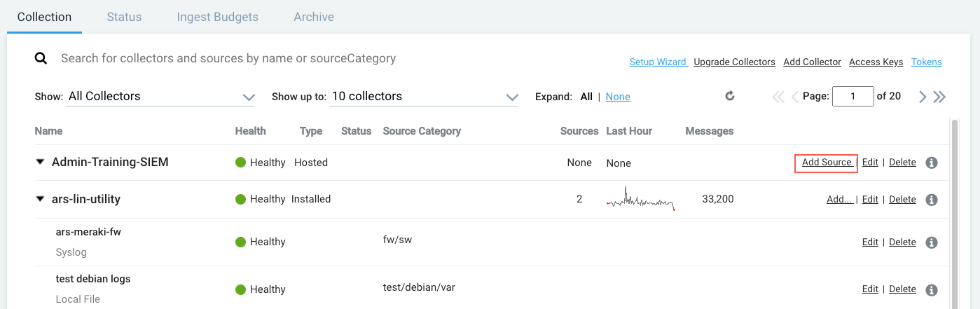Open the 10 collectors limit dropdown

[425, 97]
